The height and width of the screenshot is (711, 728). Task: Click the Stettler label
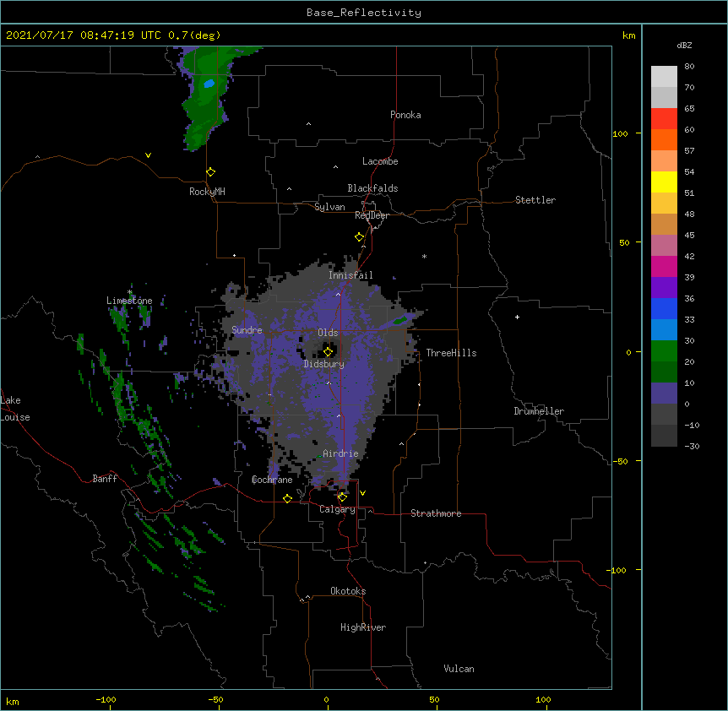tap(535, 200)
